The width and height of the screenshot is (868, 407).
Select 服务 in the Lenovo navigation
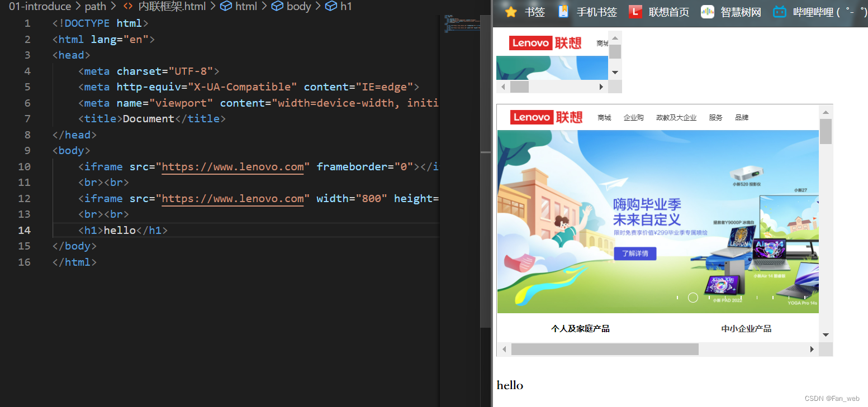pyautogui.click(x=716, y=118)
